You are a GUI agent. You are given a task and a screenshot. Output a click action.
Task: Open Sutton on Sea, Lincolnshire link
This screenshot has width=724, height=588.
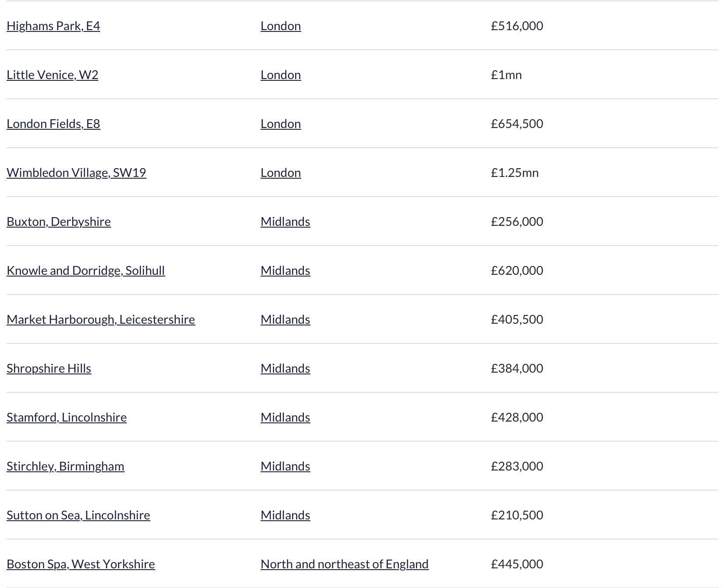78,515
